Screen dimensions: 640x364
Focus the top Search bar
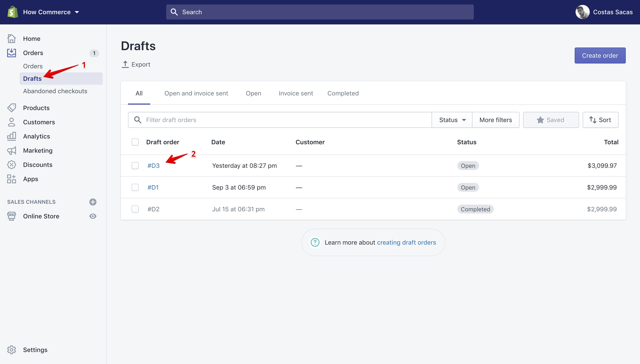click(320, 12)
